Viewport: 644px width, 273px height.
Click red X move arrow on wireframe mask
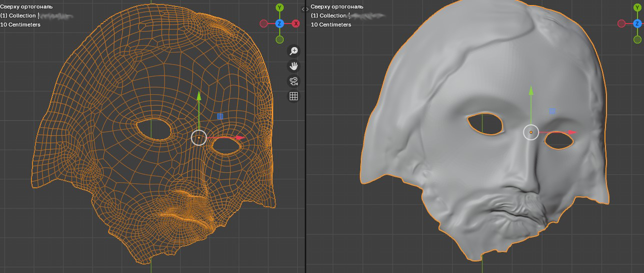tap(240, 137)
